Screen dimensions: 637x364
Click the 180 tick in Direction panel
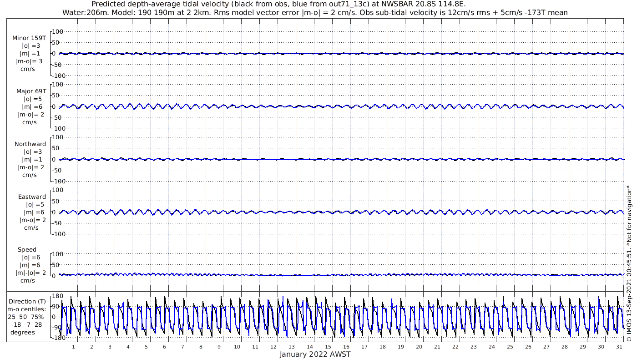(57, 296)
